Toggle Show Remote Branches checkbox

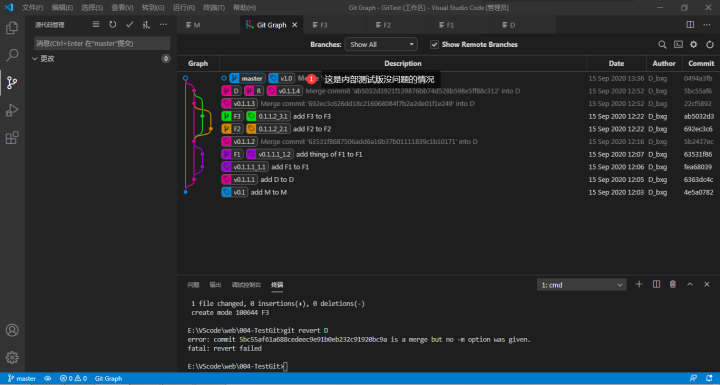coord(434,45)
